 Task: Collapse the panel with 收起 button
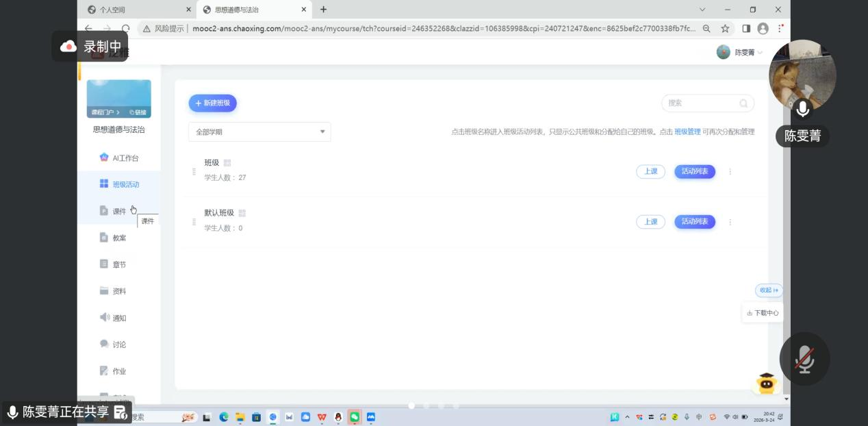[x=769, y=290]
